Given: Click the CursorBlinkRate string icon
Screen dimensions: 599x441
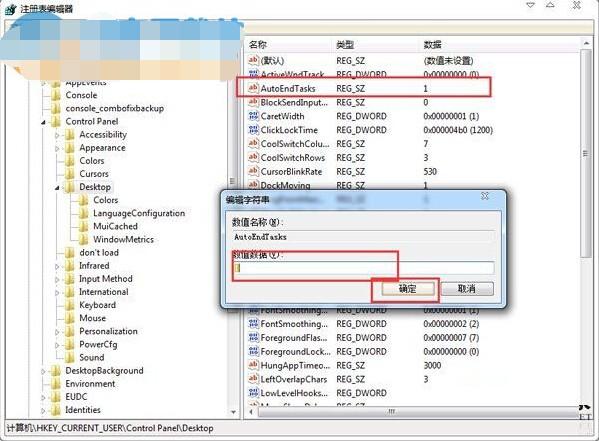Looking at the screenshot, I should pyautogui.click(x=253, y=171).
